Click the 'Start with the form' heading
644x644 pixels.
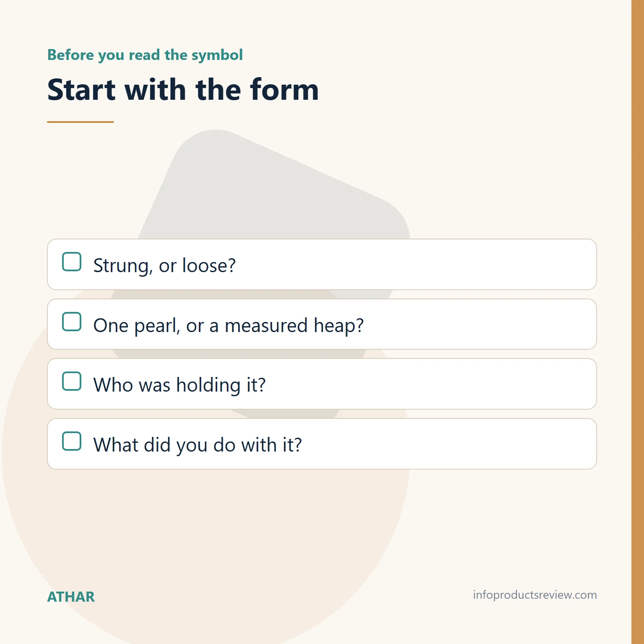[x=183, y=90]
